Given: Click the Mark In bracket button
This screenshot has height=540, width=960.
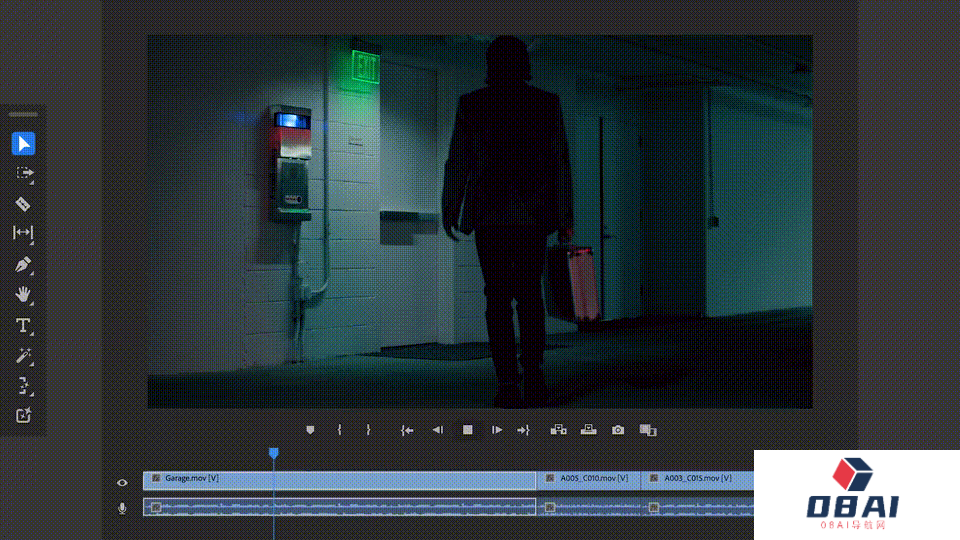Looking at the screenshot, I should pyautogui.click(x=339, y=430).
